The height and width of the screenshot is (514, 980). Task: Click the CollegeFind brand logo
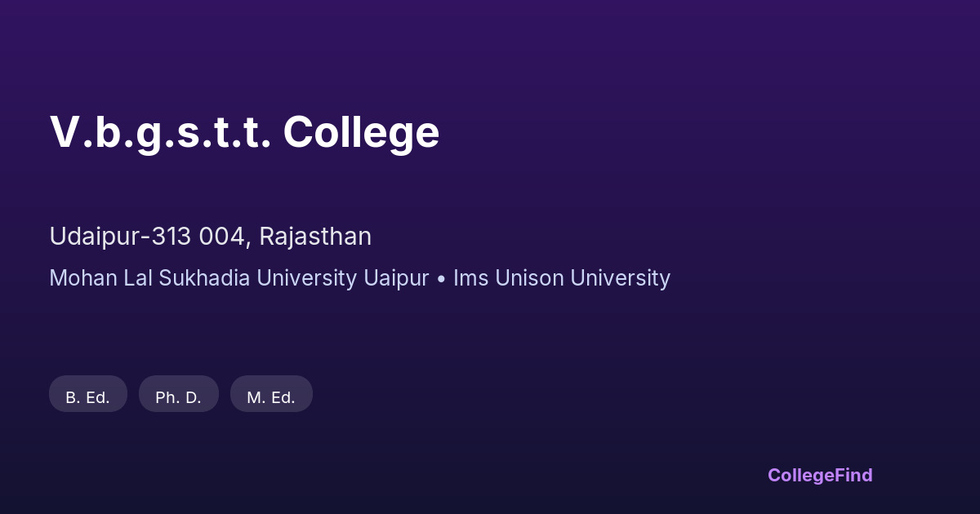coord(820,475)
